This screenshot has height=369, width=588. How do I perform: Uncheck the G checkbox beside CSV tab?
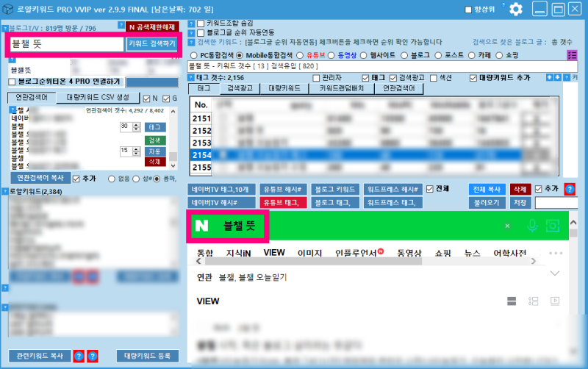click(x=166, y=98)
